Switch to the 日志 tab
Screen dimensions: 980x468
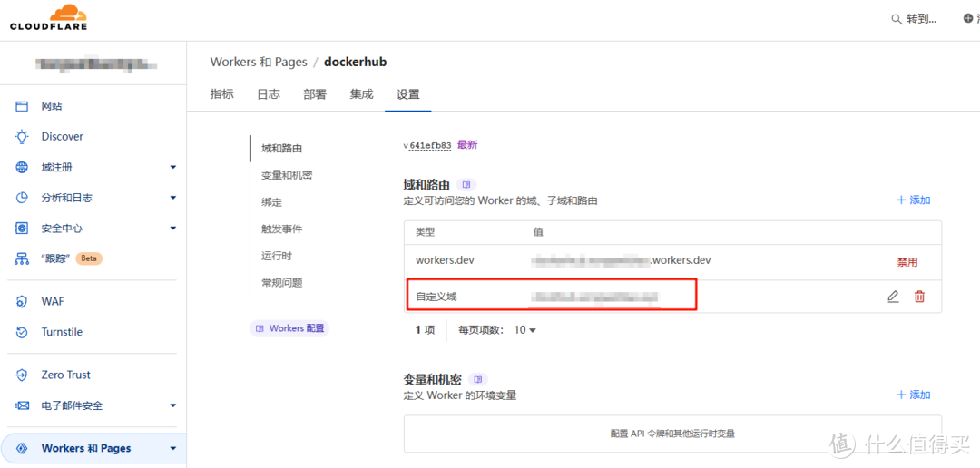[x=269, y=94]
